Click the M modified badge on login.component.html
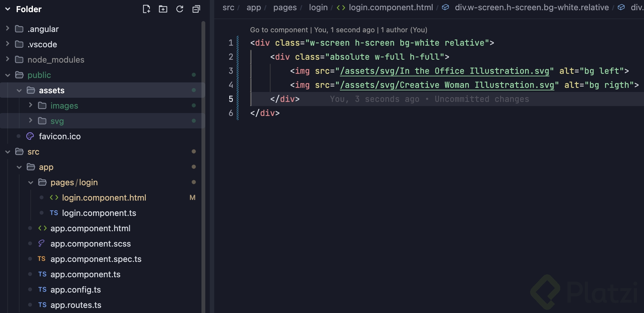 (x=192, y=198)
